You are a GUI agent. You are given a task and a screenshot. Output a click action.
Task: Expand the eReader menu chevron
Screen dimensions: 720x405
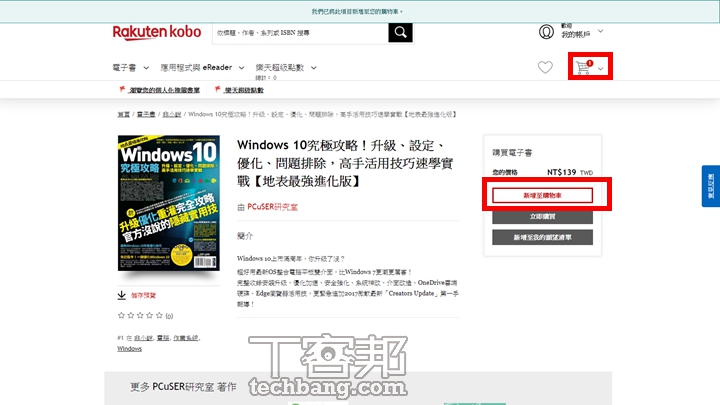pyautogui.click(x=241, y=68)
